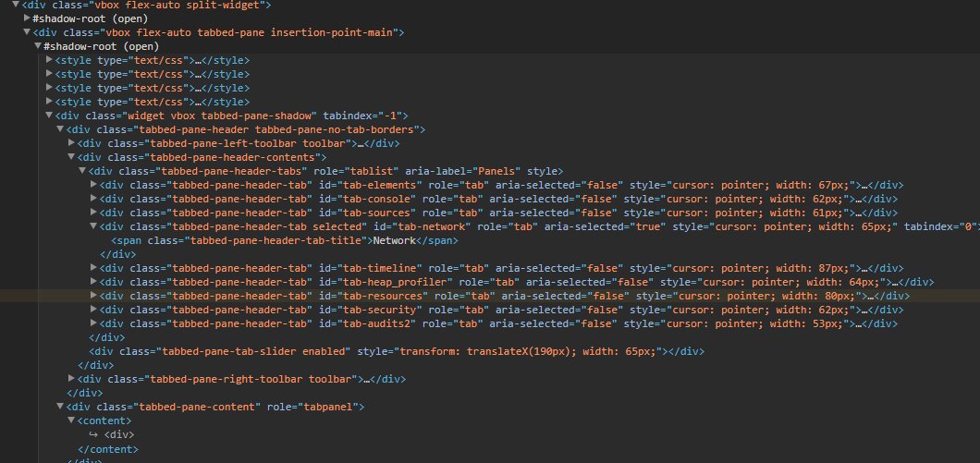Expand the tab-console div node
The image size is (980, 463).
click(x=93, y=199)
